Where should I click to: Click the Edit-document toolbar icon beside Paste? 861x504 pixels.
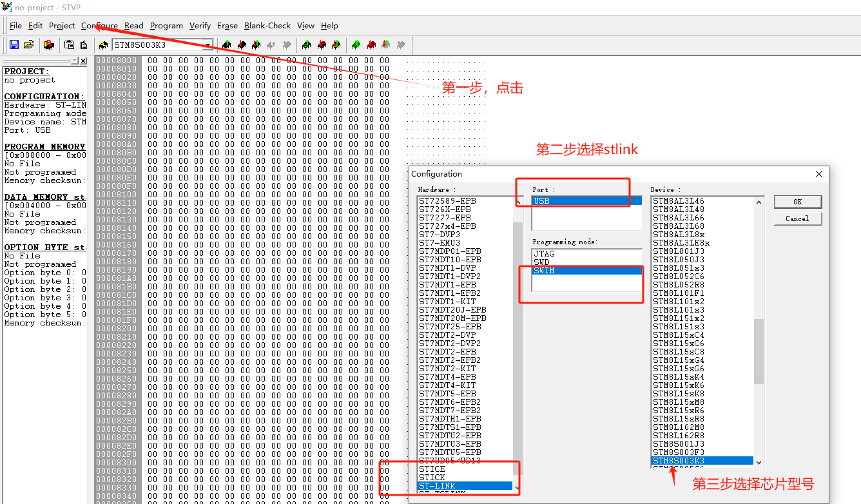click(x=83, y=44)
